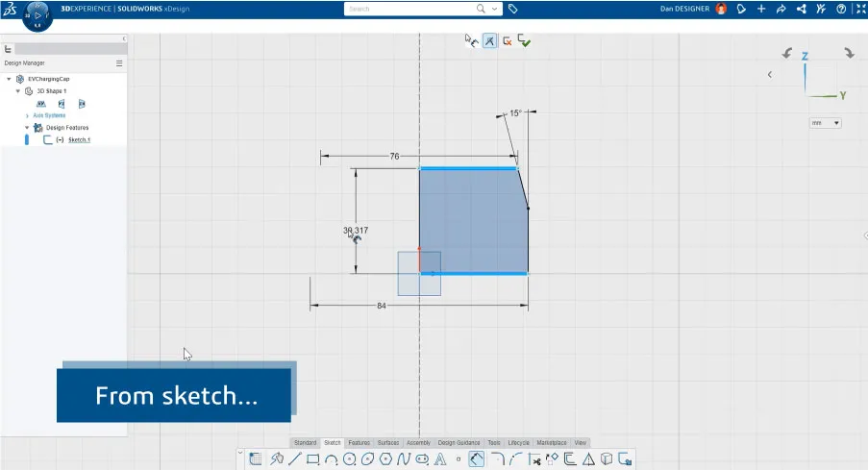
Task: Expand the action bar chevron
Action: coord(240,453)
